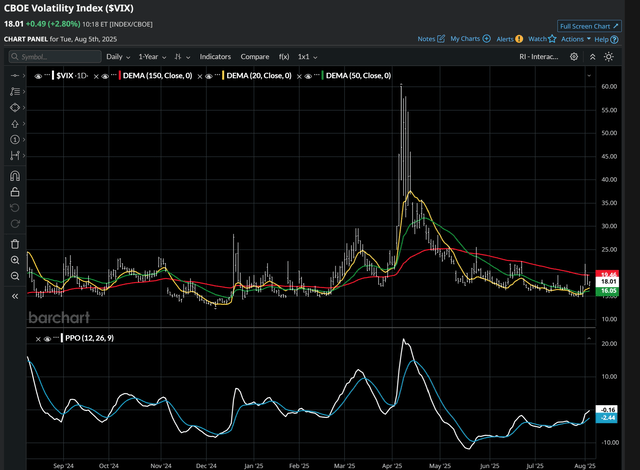Click the DEMA (20, Close, 0) label
This screenshot has height=470, width=640.
[x=259, y=75]
